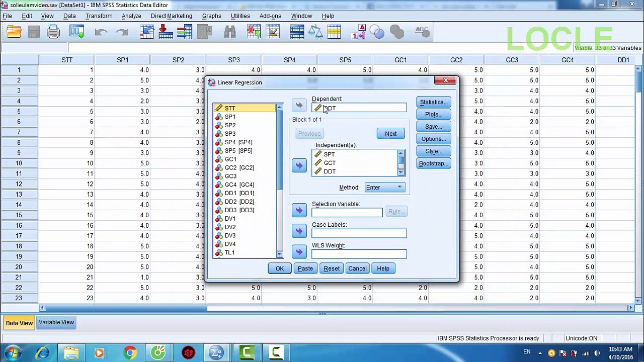This screenshot has width=644, height=362.
Task: Click the Dependent variable field
Action: [x=359, y=108]
